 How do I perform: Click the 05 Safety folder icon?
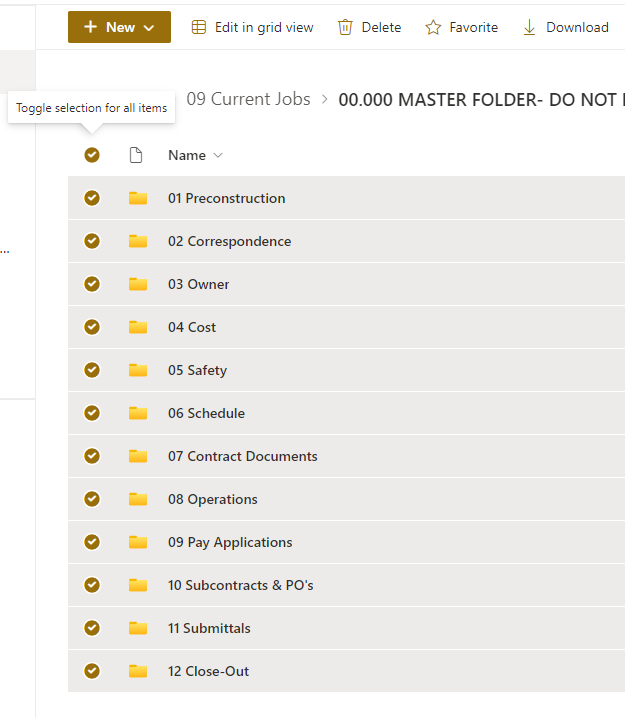(138, 370)
